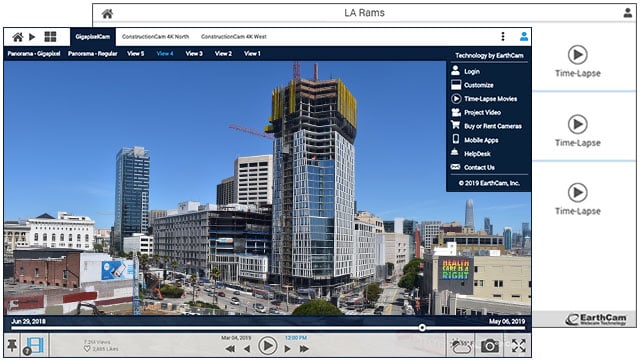Click the play arrow next to home icon
The width and height of the screenshot is (640, 360).
point(32,37)
